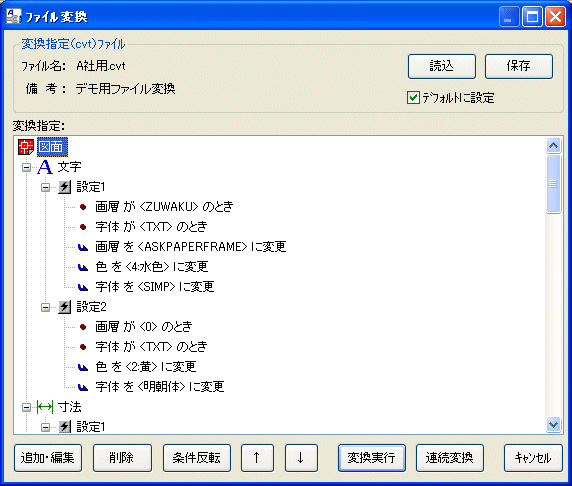Select the lightning icon next to 設定2
The height and width of the screenshot is (486, 572).
tap(65, 307)
